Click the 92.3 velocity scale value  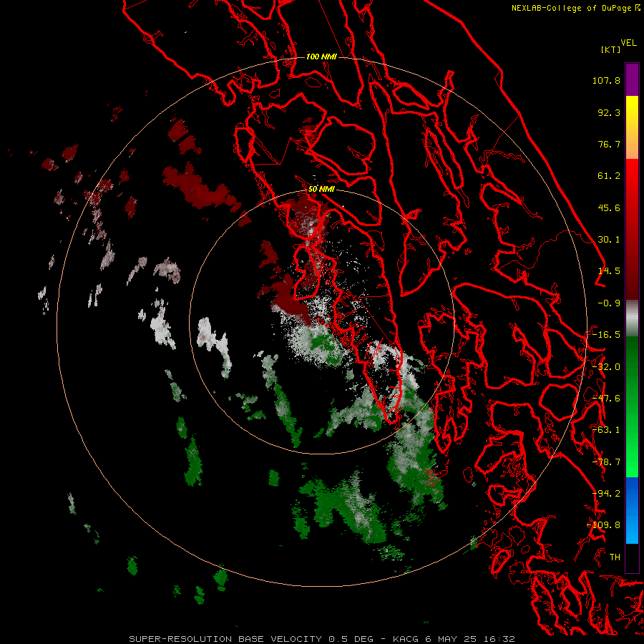(609, 112)
